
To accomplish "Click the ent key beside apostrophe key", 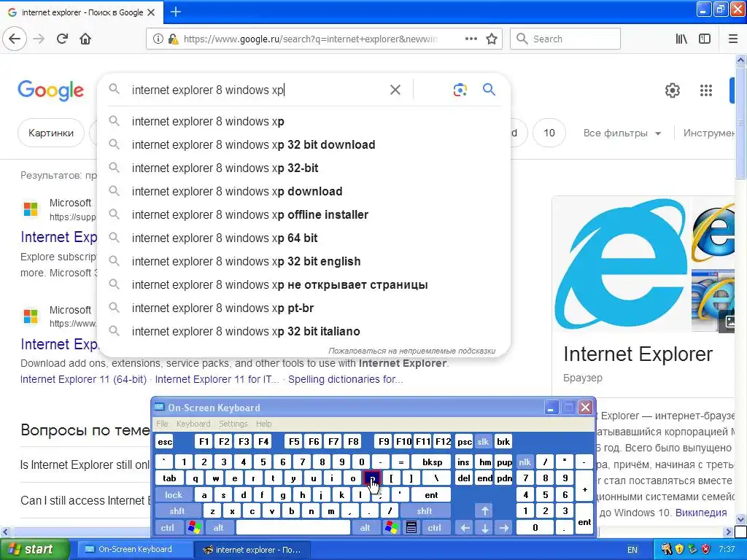I will [431, 495].
